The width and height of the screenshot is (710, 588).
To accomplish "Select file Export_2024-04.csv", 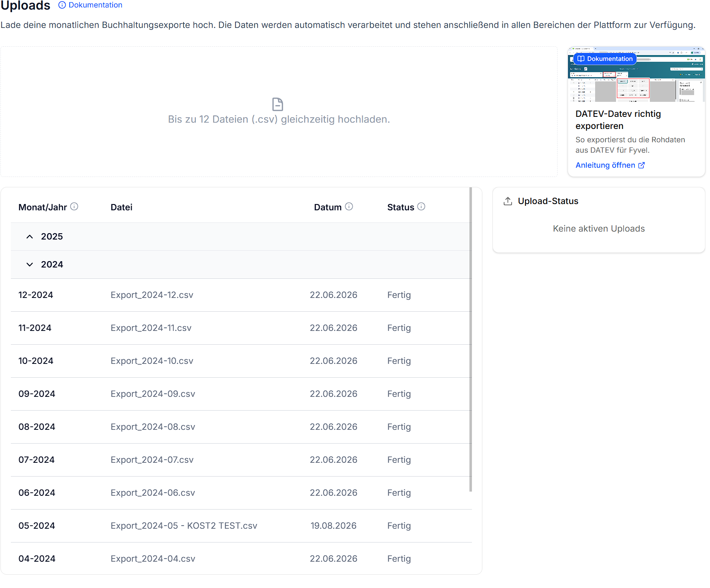I will [153, 559].
